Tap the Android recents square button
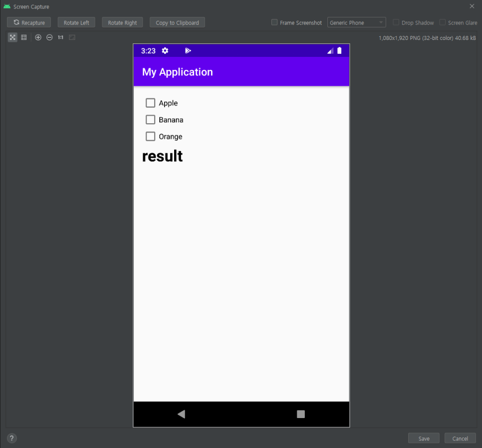 point(301,414)
